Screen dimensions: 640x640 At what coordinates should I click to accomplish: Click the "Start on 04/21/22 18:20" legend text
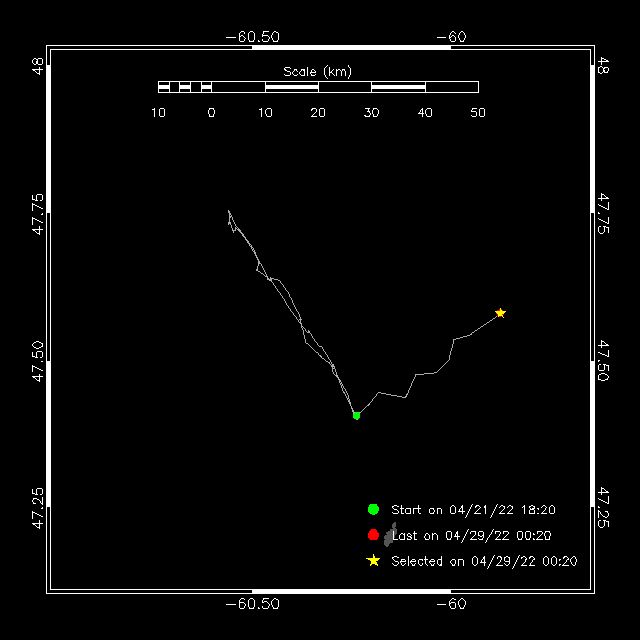[473, 509]
